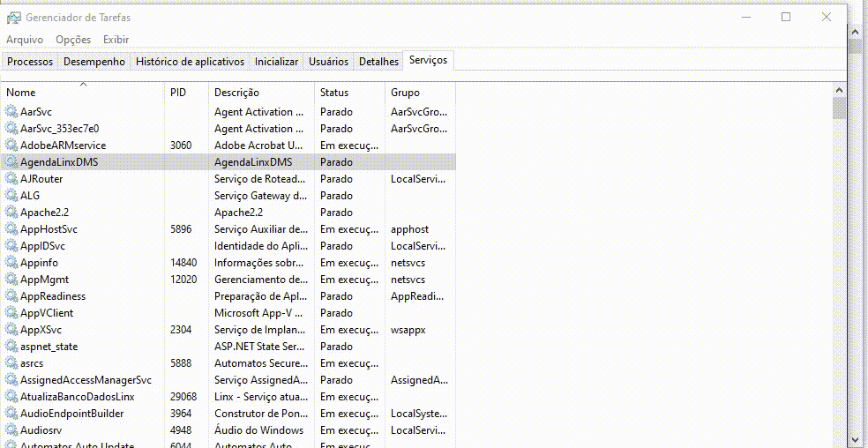The width and height of the screenshot is (868, 448).
Task: Sort services by Grupo column header
Action: pos(420,93)
